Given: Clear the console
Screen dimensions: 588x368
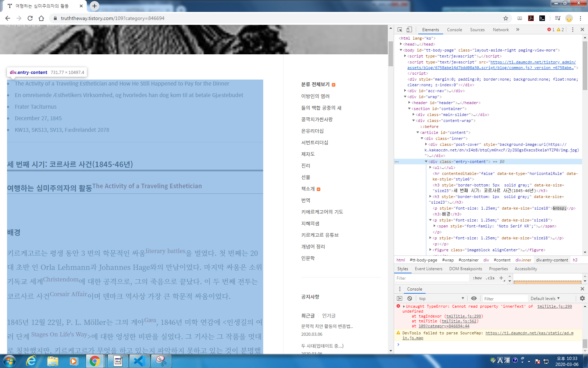Looking at the screenshot, I should tap(409, 299).
